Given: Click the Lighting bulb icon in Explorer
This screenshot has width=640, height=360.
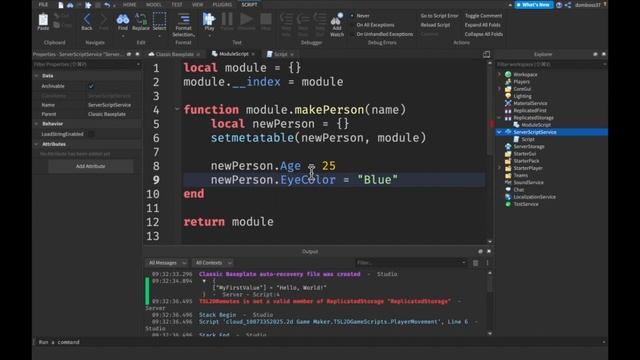Looking at the screenshot, I should (x=508, y=96).
